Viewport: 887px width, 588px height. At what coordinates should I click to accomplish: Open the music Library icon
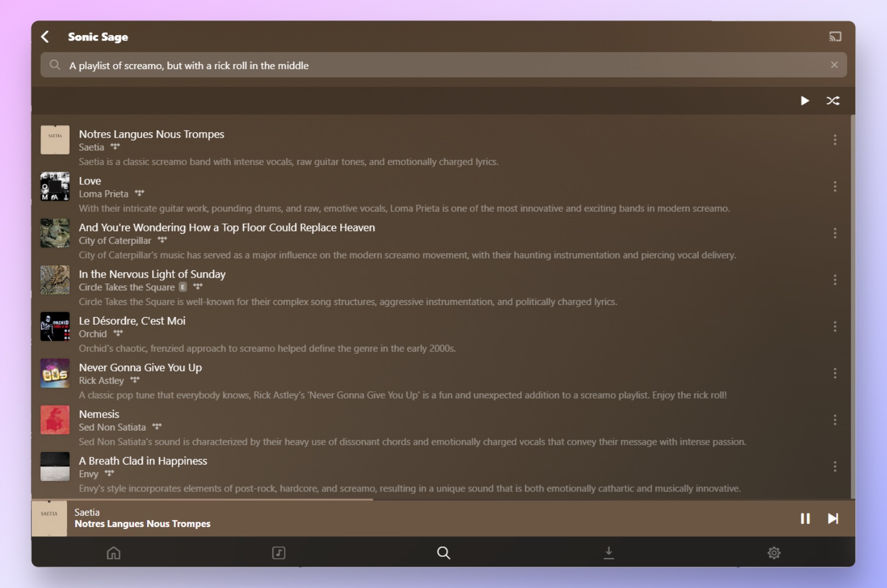(278, 553)
